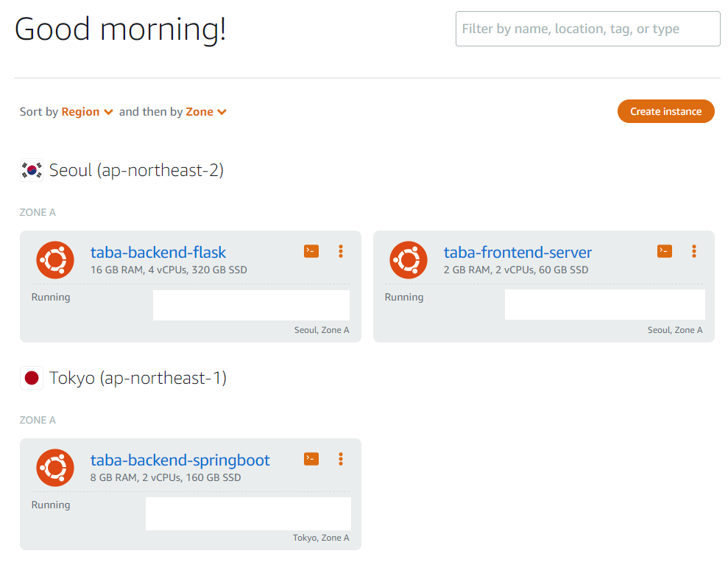Open the three-dot menu for taba-backend-flask

click(341, 251)
